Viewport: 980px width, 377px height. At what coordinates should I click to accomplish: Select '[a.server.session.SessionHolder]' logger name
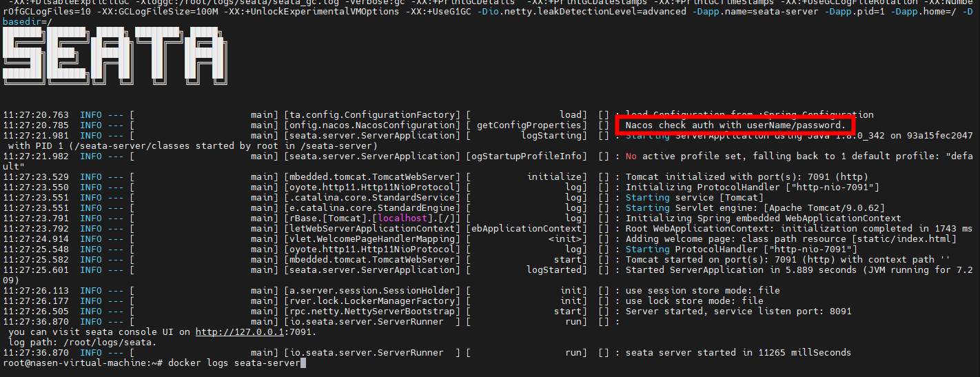[x=371, y=291]
